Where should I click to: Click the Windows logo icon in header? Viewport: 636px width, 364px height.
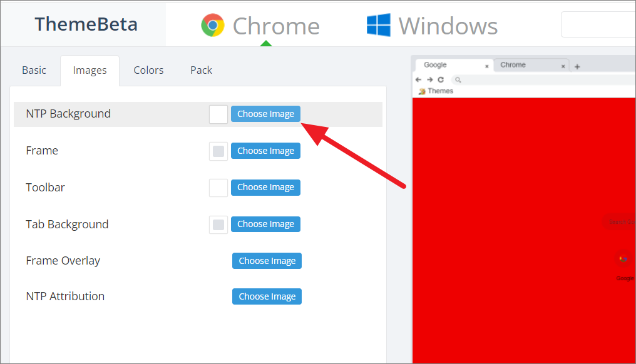[379, 25]
